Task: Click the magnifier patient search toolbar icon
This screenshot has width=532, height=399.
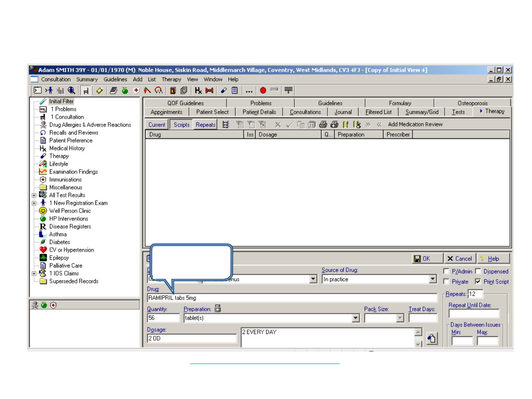Action: pyautogui.click(x=71, y=91)
